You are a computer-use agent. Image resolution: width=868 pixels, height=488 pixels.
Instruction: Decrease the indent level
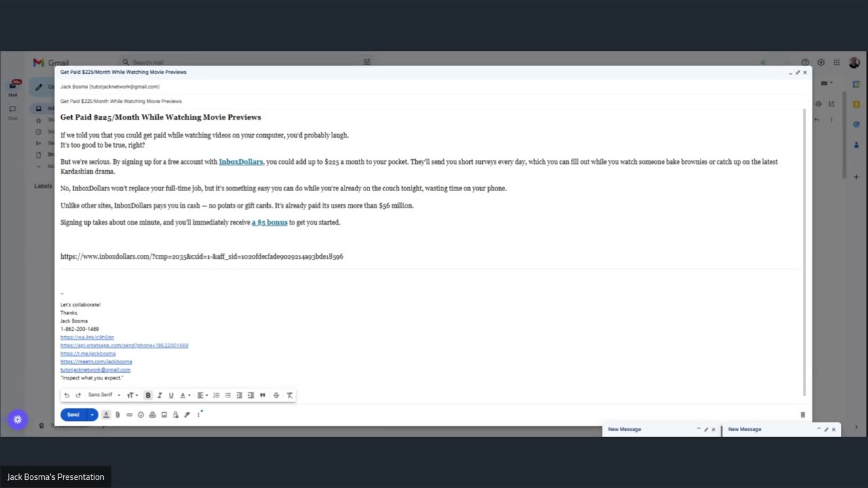coord(239,395)
